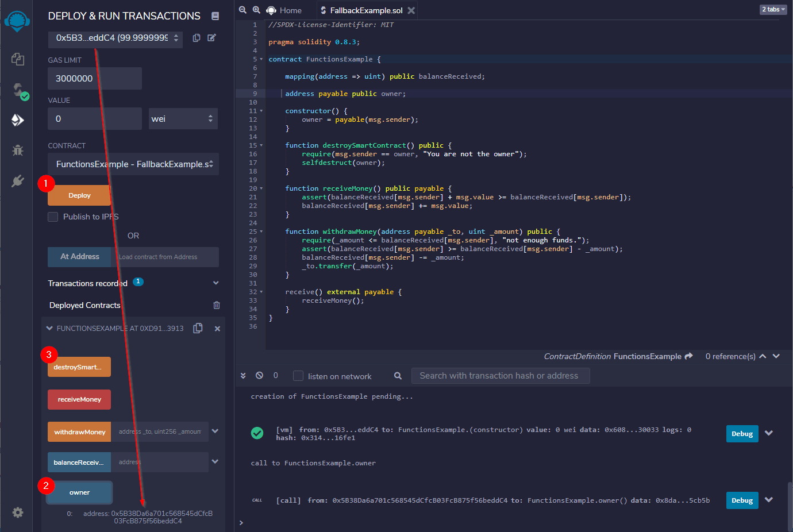Click the terminal command prompt
Screen dimensions: 793x532
point(242,522)
